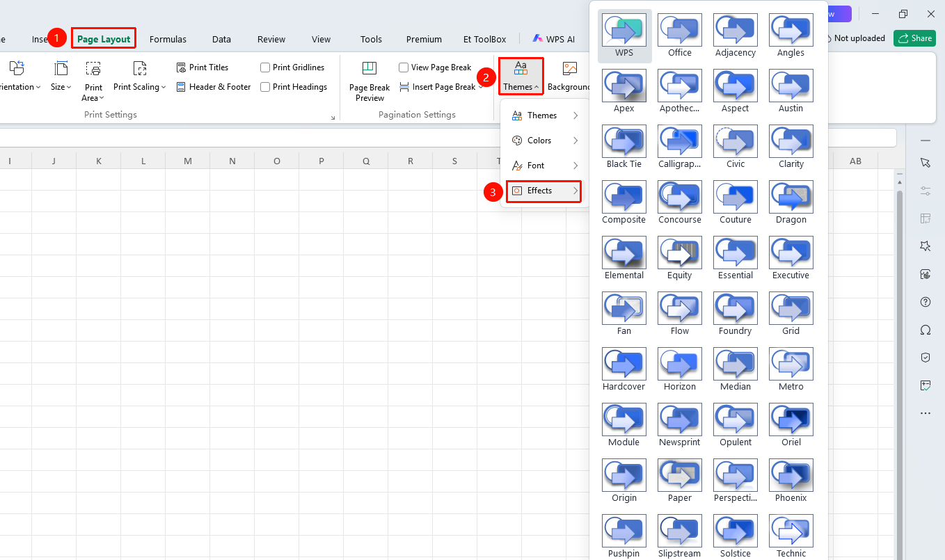Choose the Oriel effect icon

pos(791,426)
